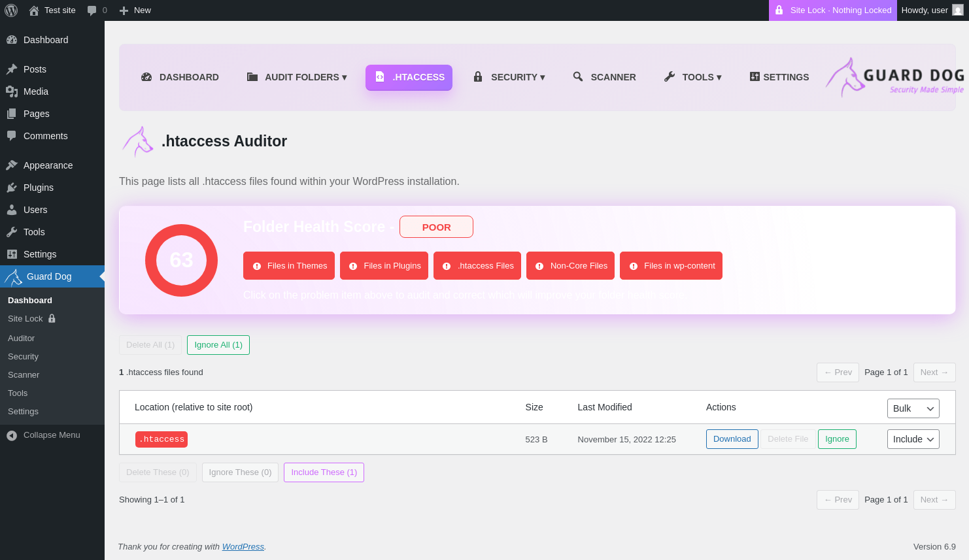This screenshot has height=560, width=969.
Task: Click the plus New icon
Action: point(124,10)
